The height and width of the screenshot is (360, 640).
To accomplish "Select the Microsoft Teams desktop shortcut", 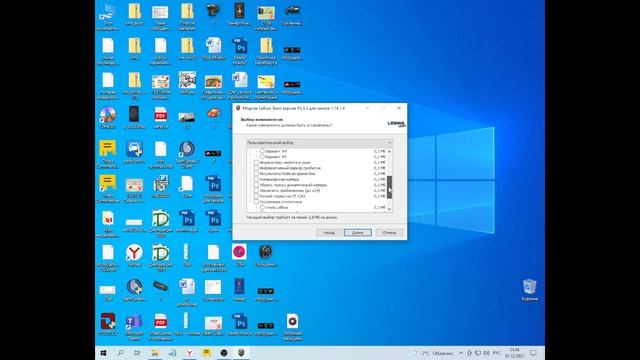I will [x=134, y=327].
